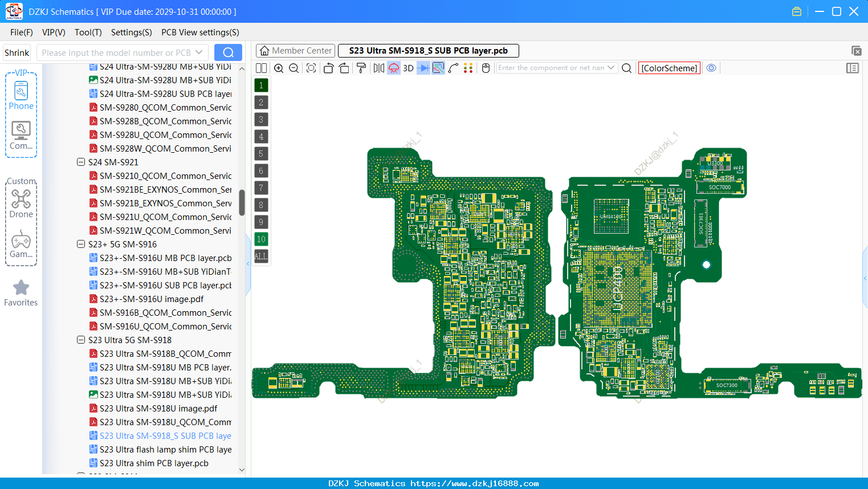Rotate the board clockwise
This screenshot has height=489, width=868.
point(344,68)
